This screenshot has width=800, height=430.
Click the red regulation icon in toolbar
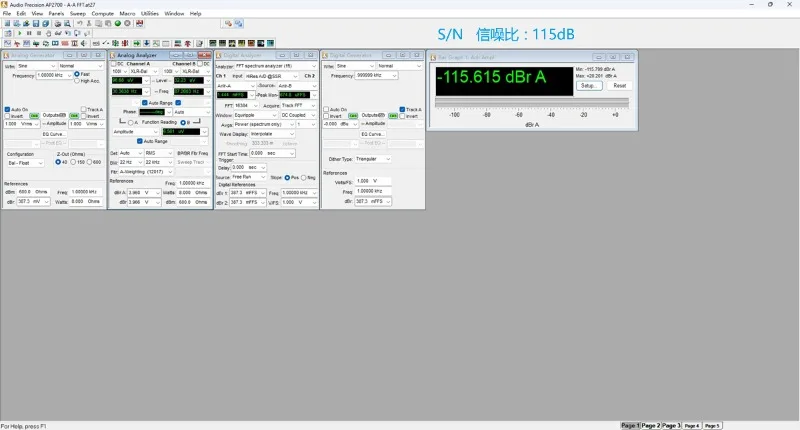187,43
